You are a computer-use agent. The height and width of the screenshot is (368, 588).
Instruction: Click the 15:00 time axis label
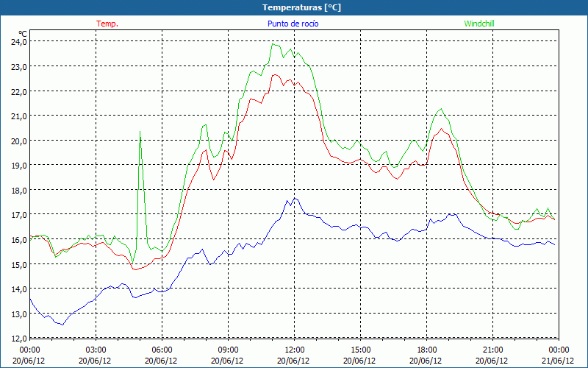pyautogui.click(x=360, y=350)
